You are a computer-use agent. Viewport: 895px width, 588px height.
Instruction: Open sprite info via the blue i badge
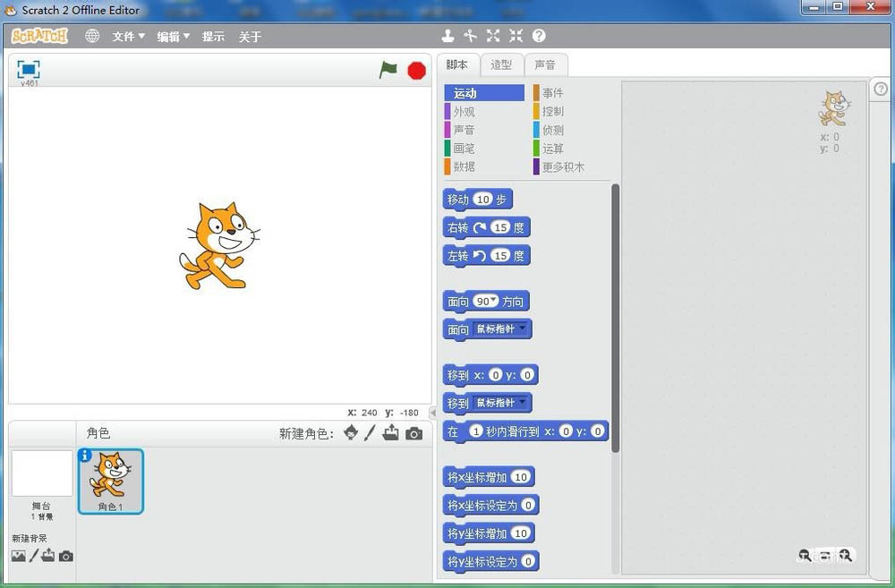(x=84, y=456)
